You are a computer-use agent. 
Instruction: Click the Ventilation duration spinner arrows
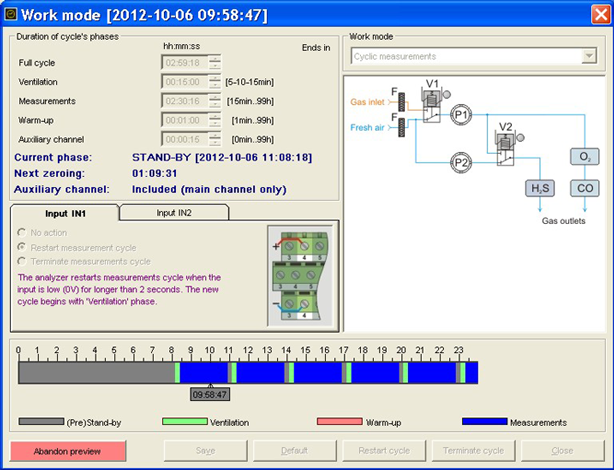[x=216, y=82]
